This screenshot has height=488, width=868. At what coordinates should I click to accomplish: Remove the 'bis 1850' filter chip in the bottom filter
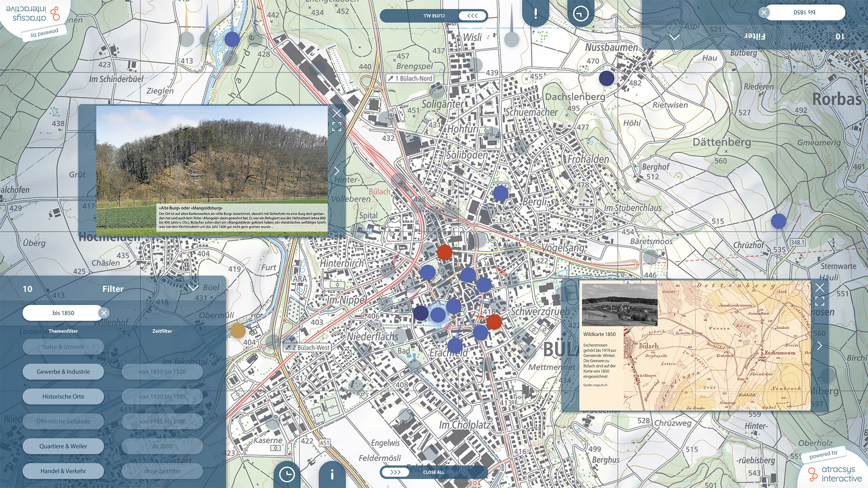104,313
